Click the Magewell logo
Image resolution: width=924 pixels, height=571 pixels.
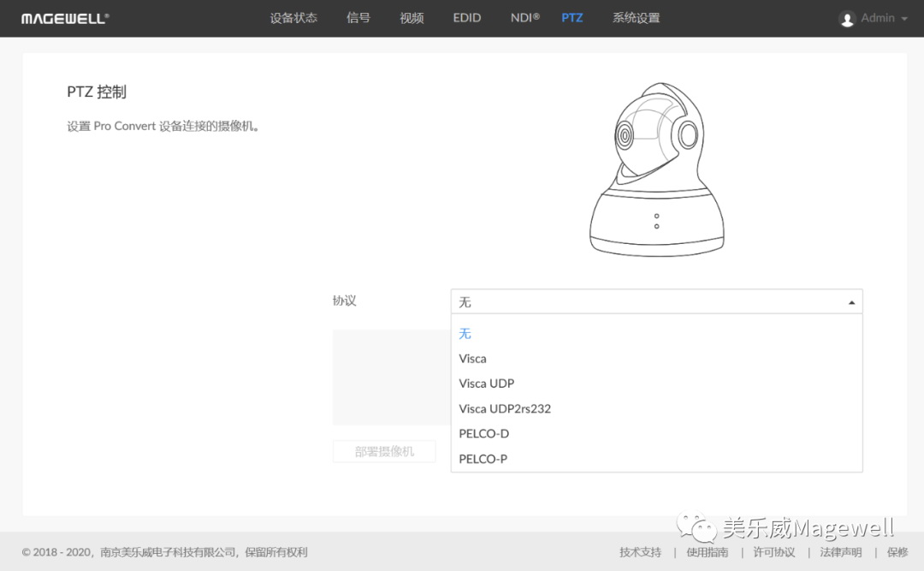pyautogui.click(x=65, y=18)
